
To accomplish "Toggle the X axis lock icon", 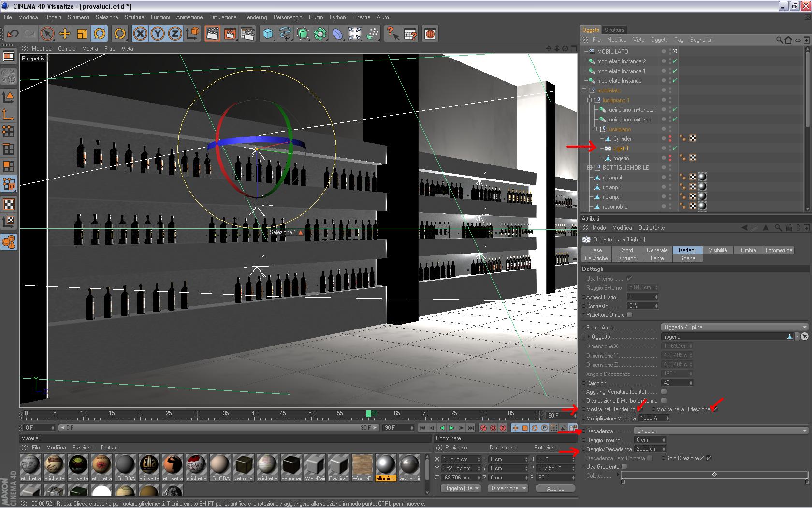I will click(140, 34).
